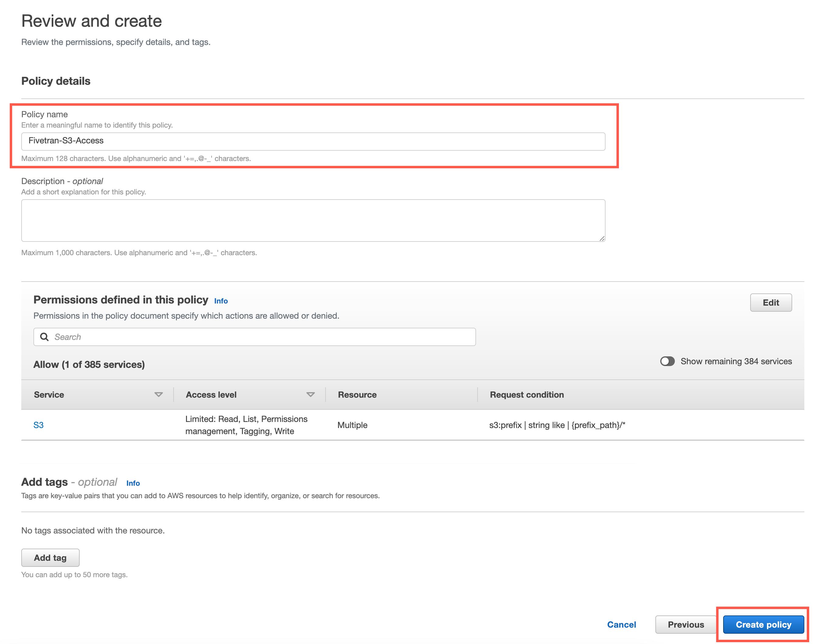Image resolution: width=825 pixels, height=644 pixels.
Task: Click into the Description text area
Action: click(x=313, y=221)
